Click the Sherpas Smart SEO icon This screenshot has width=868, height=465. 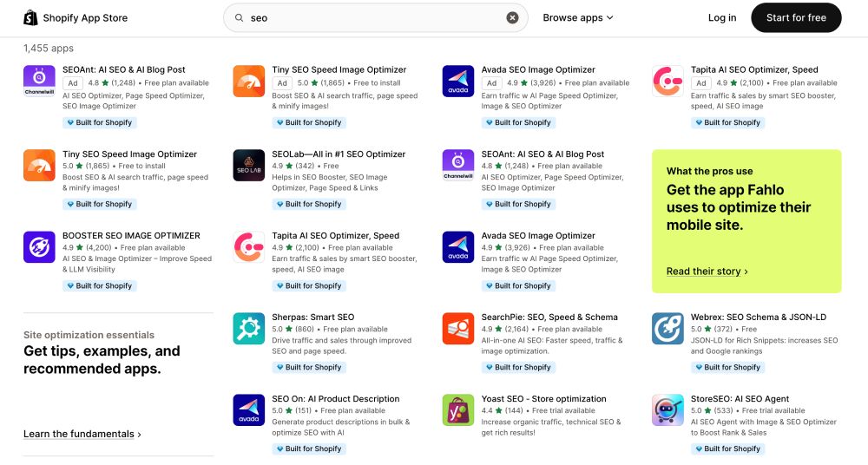248,328
